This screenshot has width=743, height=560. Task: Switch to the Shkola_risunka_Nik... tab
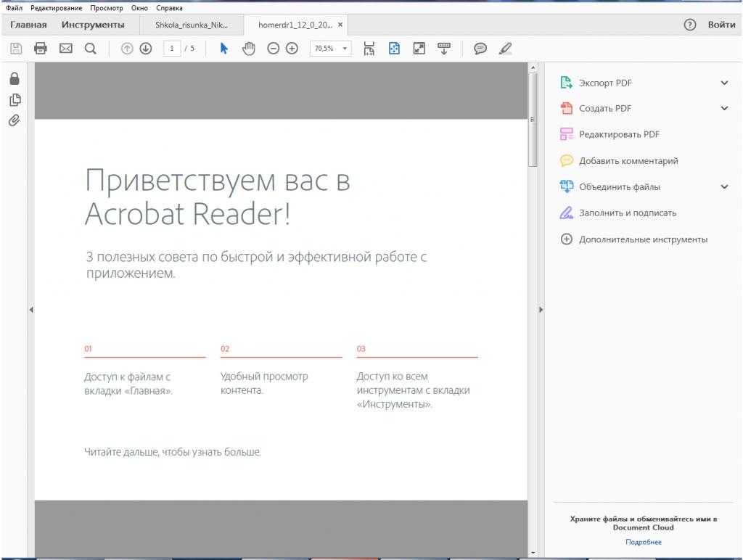[192, 25]
